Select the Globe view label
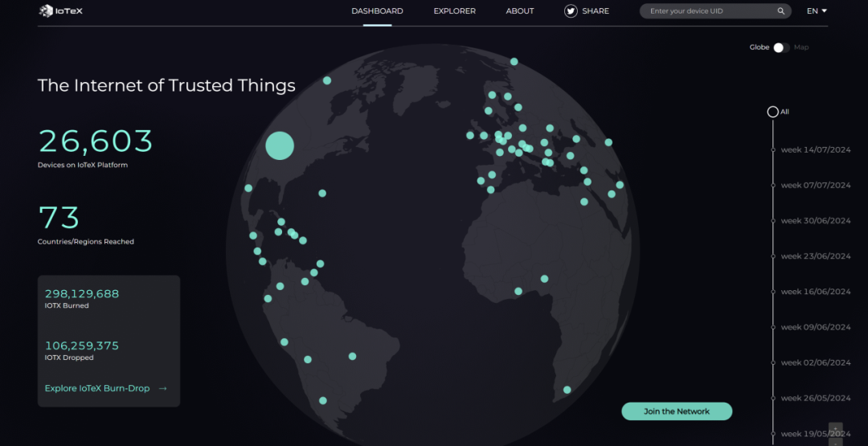Screen dimensions: 868x446 pos(759,47)
